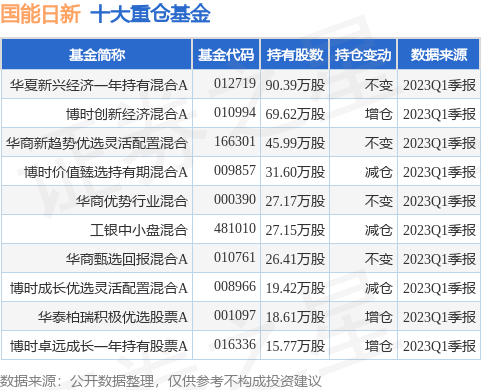Image resolution: width=481 pixels, height=390 pixels.
Task: Click fund code 008966
Action: click(x=235, y=287)
